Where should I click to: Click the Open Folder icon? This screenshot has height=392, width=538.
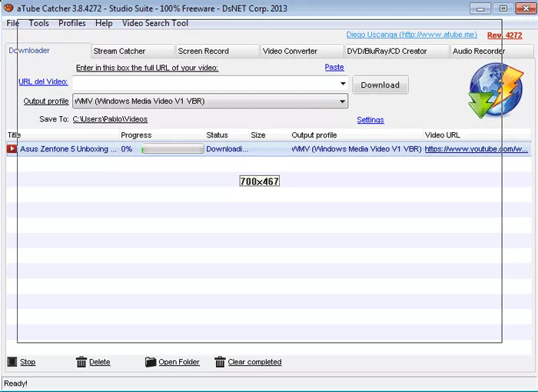coord(151,362)
